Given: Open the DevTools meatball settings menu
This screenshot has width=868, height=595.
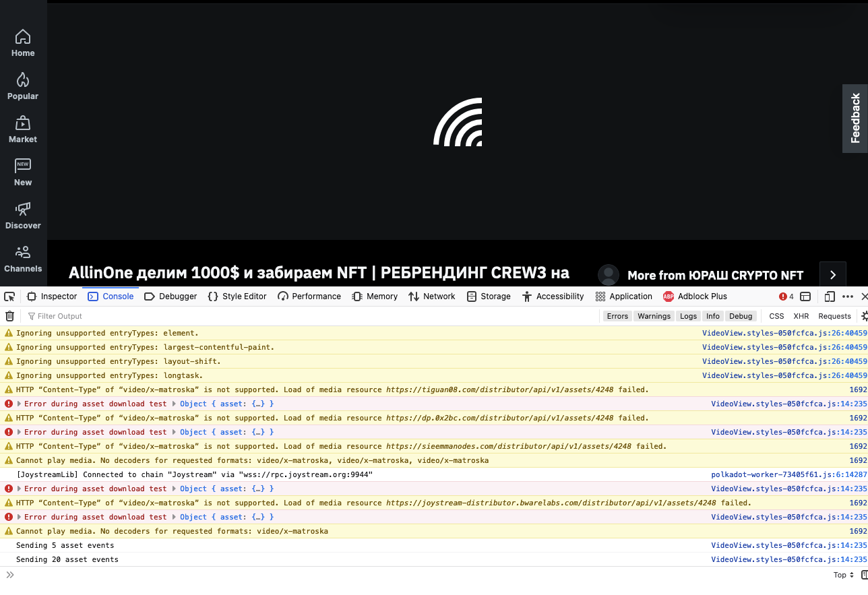Looking at the screenshot, I should point(848,296).
